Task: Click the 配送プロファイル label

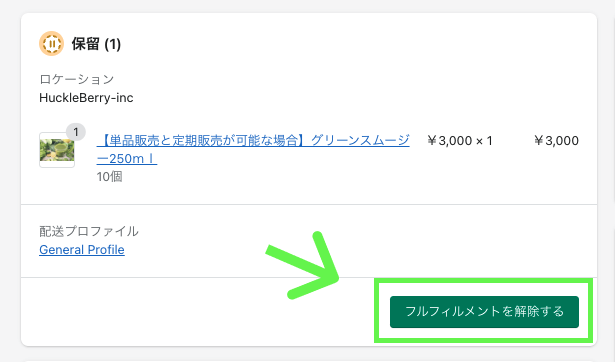Action: [x=89, y=231]
